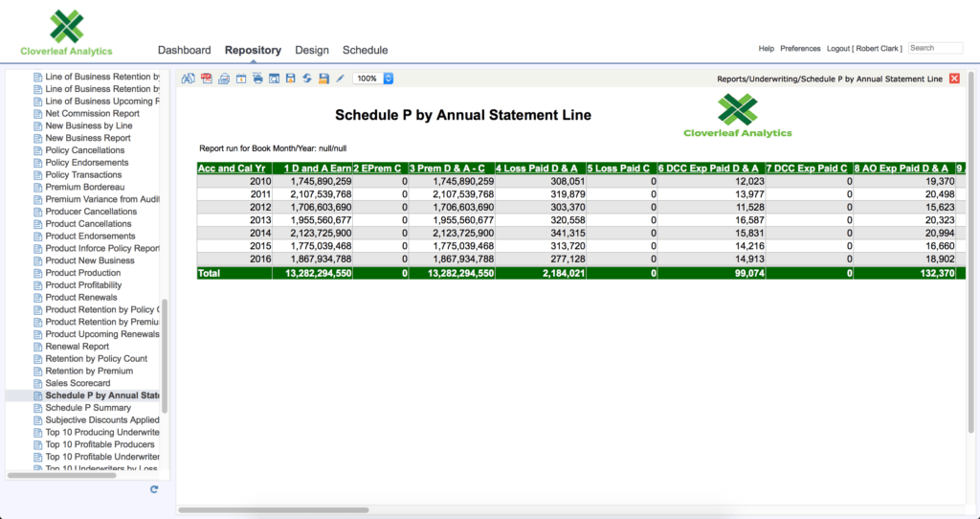Image resolution: width=980 pixels, height=519 pixels.
Task: Close the report with red X
Action: (x=954, y=79)
